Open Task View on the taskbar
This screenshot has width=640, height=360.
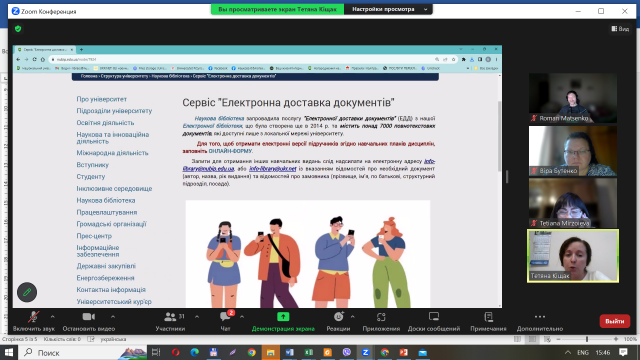[156, 352]
